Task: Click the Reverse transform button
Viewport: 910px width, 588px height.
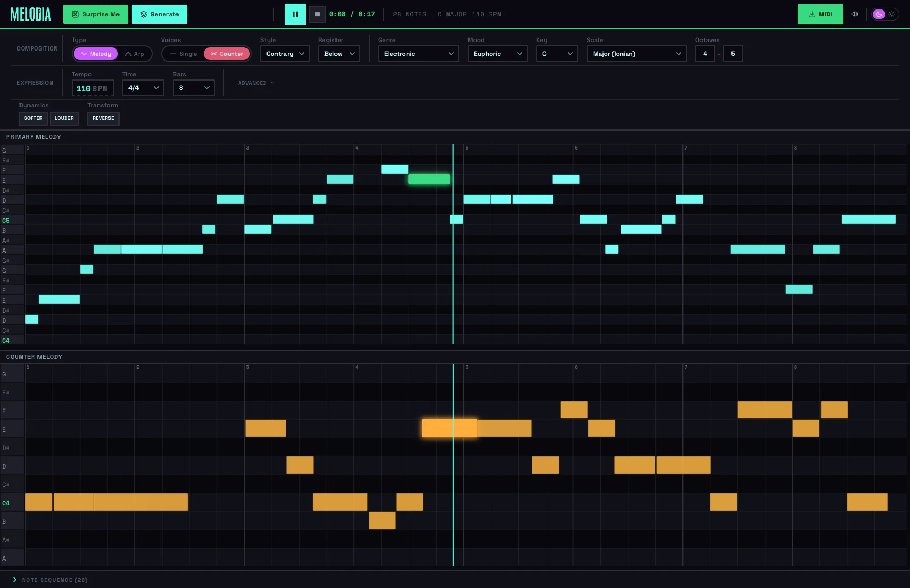Action: click(103, 118)
